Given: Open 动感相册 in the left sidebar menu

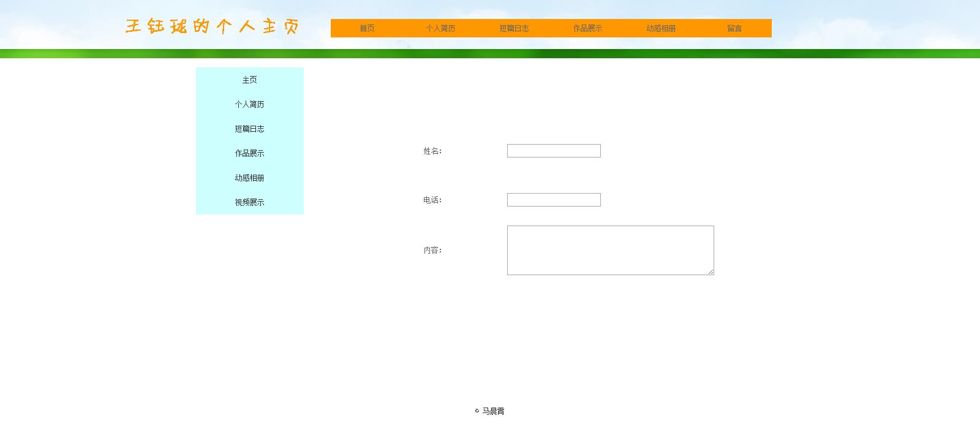Looking at the screenshot, I should [249, 178].
